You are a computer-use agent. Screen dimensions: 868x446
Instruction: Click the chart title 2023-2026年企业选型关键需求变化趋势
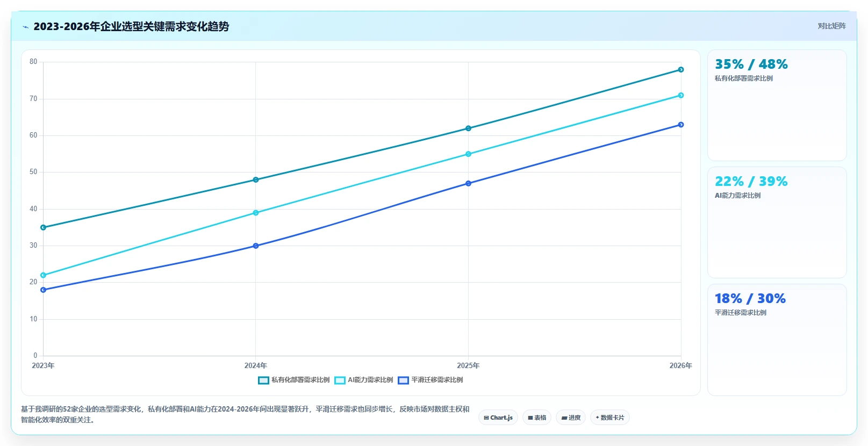tap(131, 26)
